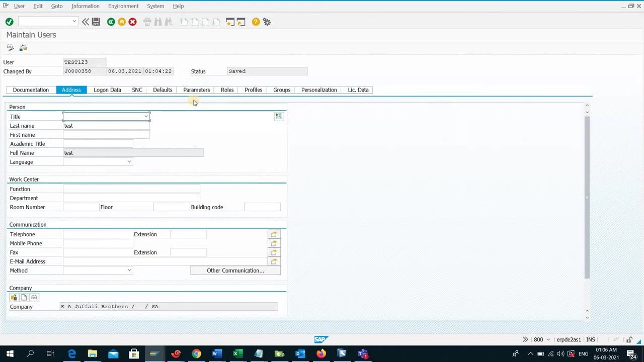Open Firefox from the Windows taskbar
Screen dimensions: 644x362
[x=321, y=354]
